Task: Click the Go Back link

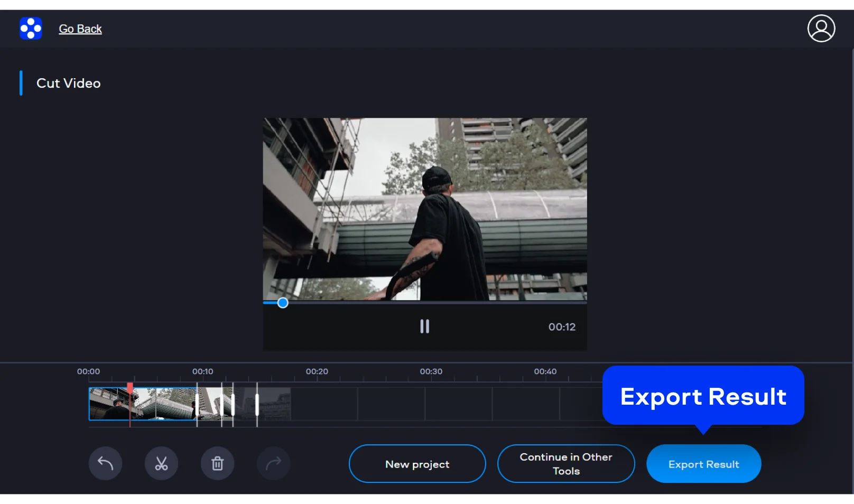Action: (x=80, y=29)
